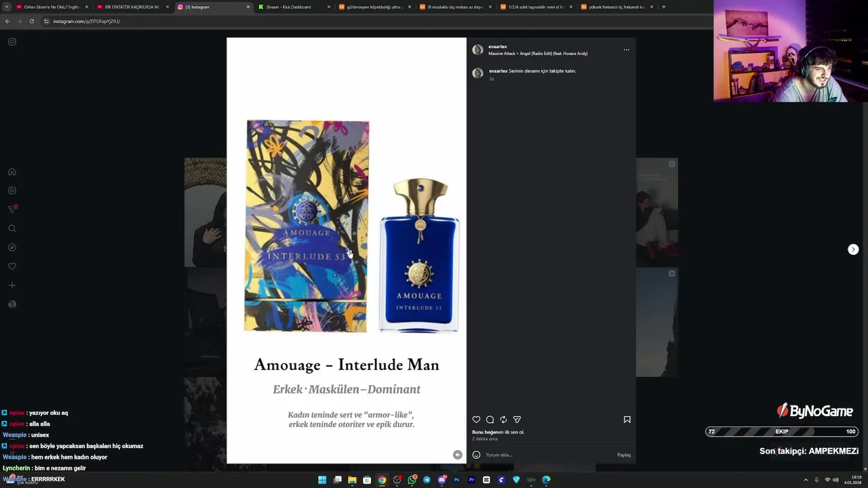Open profile avatar in sidebar
868x488 pixels.
point(12,304)
